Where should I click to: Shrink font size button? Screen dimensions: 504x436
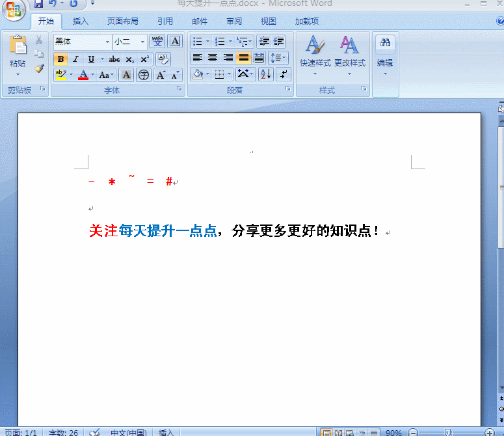tap(175, 75)
